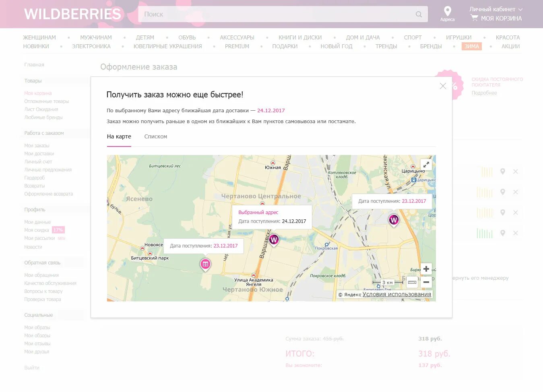Open the Premium menu item
This screenshot has height=392, width=543.
click(x=237, y=46)
